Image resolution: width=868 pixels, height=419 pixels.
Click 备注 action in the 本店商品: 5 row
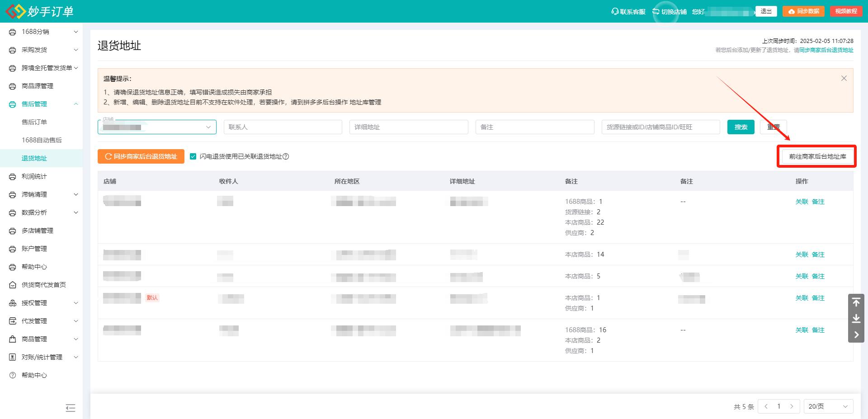[x=818, y=276]
